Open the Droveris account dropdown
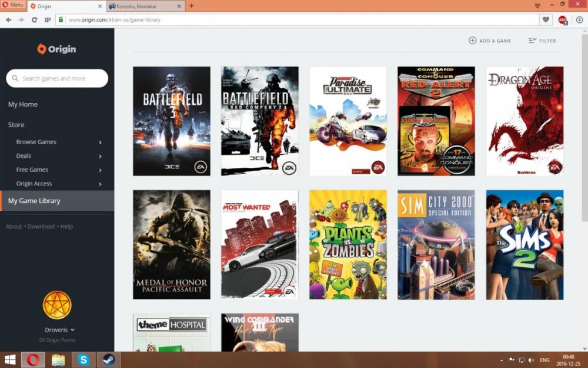 59,330
